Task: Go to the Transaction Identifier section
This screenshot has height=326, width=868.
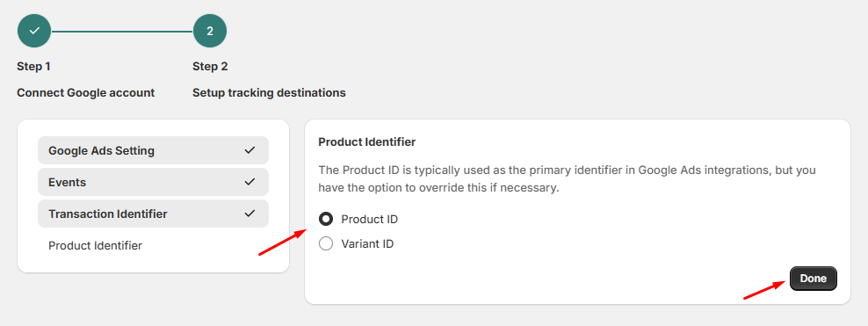Action: click(x=154, y=214)
